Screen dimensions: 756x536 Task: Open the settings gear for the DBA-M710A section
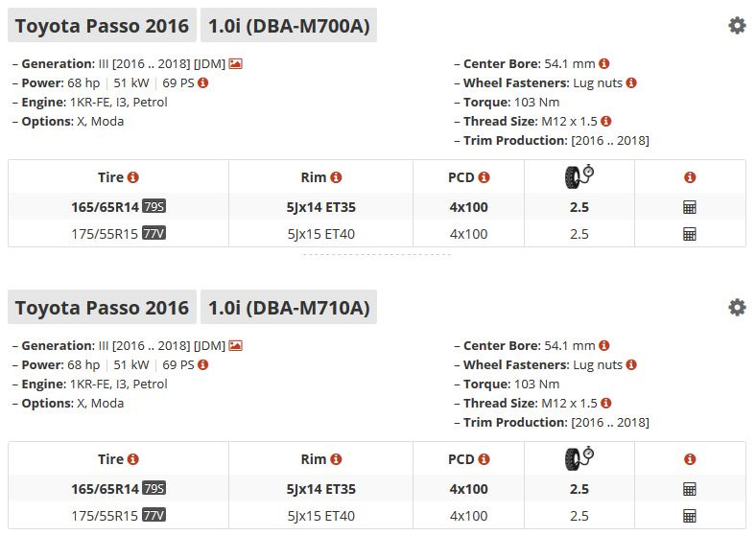pos(737,308)
